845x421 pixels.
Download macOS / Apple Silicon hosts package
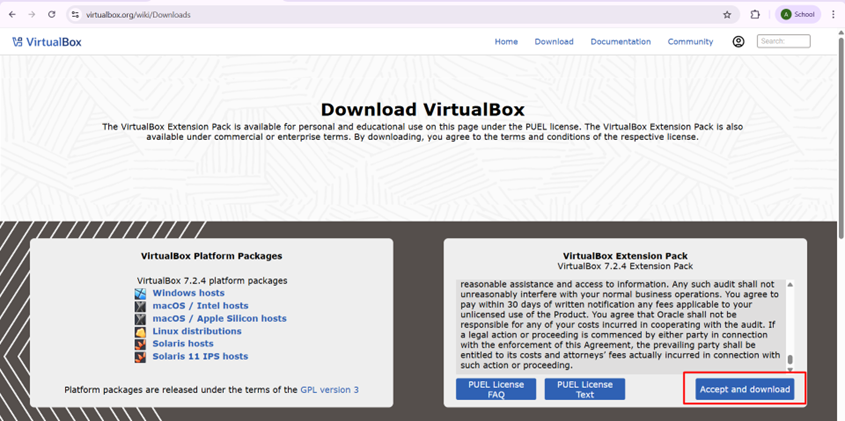coord(219,319)
